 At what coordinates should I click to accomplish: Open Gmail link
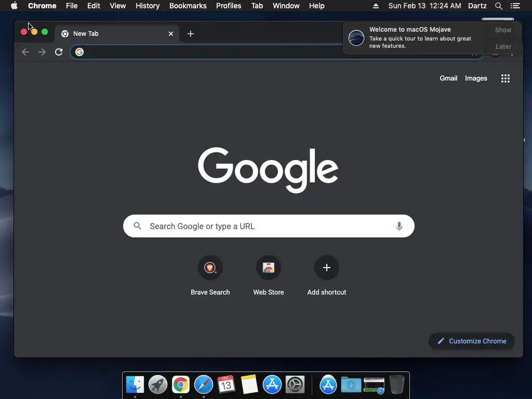[448, 78]
